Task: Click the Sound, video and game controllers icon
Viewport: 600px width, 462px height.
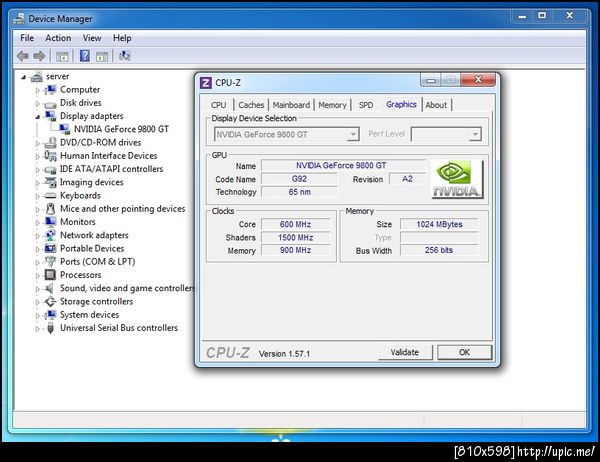Action: [49, 289]
